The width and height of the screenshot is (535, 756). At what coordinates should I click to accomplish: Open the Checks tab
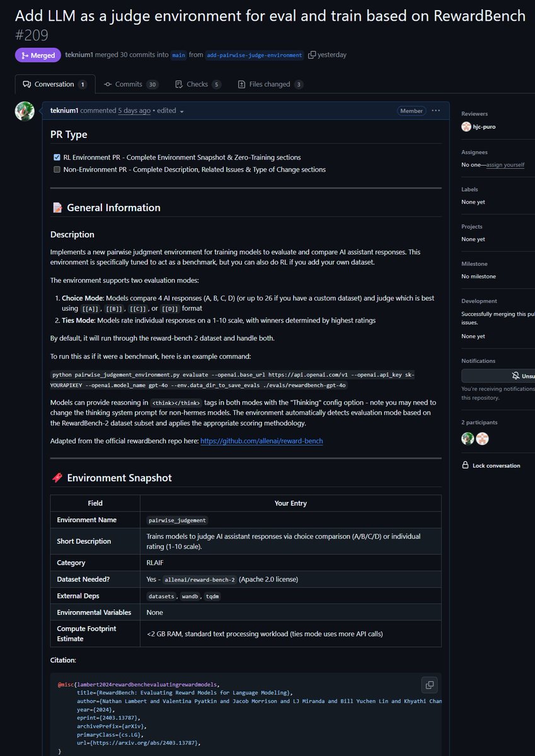[x=198, y=84]
